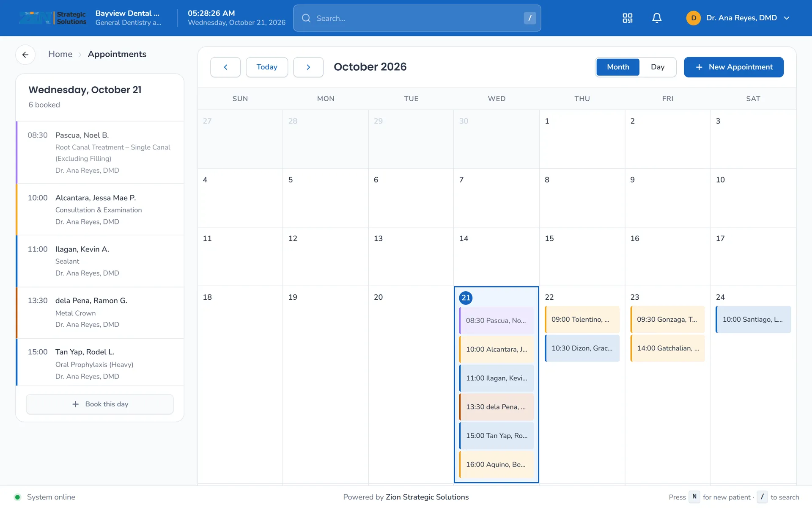Image resolution: width=812 pixels, height=508 pixels.
Task: Click the N shortcut key badge in footer
Action: point(694,497)
